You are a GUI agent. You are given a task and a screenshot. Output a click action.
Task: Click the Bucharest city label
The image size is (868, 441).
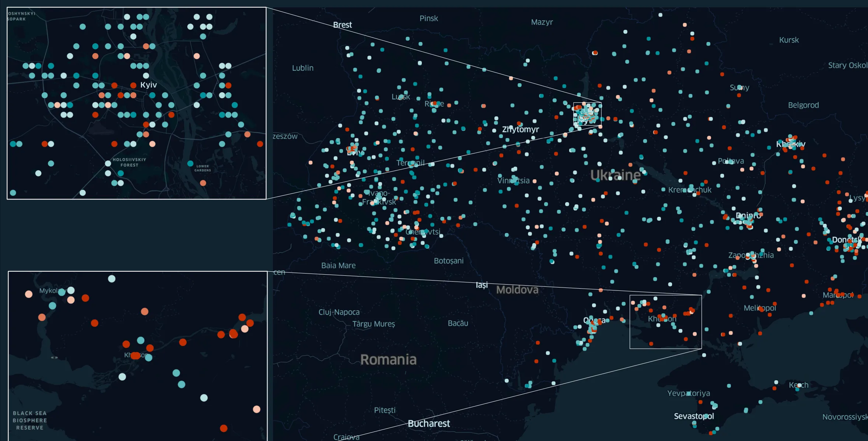pos(428,423)
